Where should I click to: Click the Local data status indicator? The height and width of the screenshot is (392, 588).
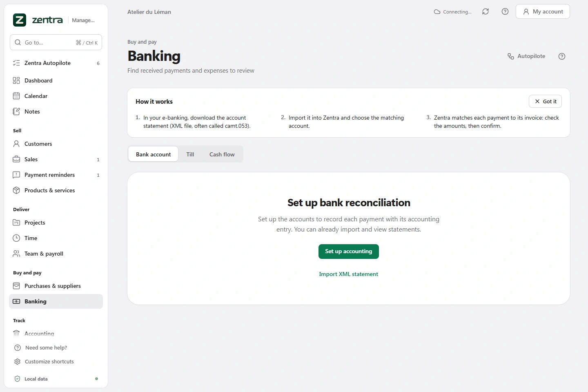point(56,379)
